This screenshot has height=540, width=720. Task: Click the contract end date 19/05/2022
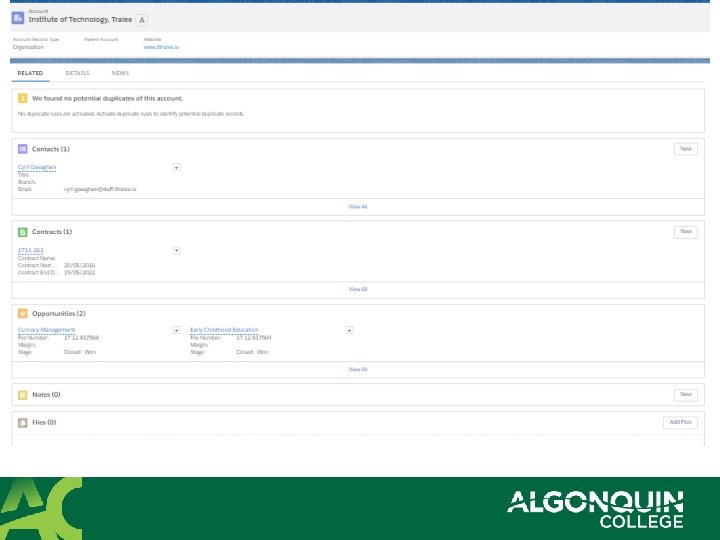(79, 273)
